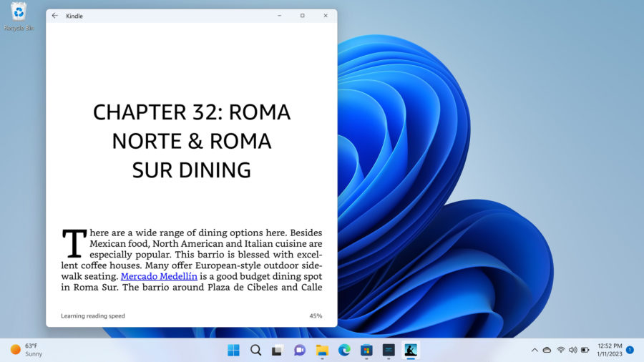
Task: Open File Explorer from the taskbar
Action: (x=322, y=350)
